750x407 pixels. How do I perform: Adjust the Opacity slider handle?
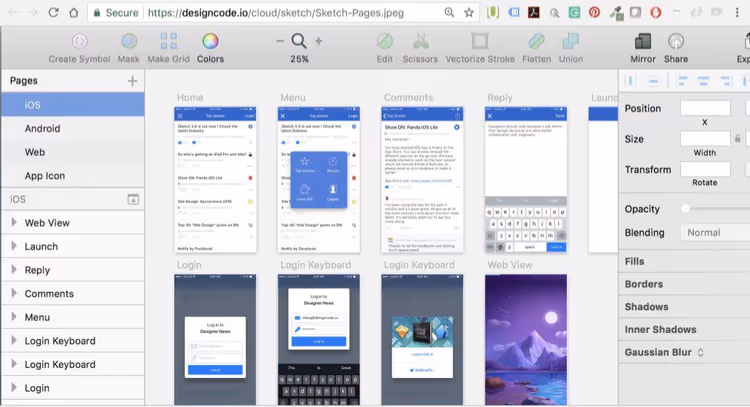point(685,209)
